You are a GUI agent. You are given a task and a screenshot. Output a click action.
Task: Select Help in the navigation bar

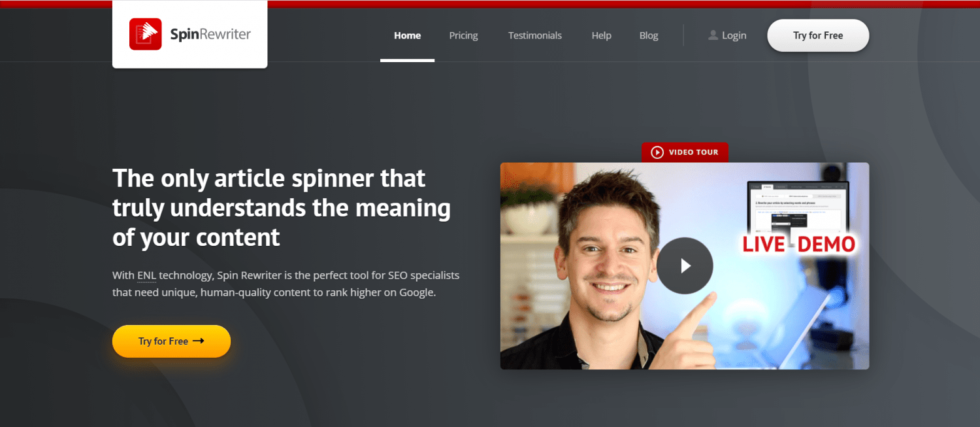[601, 35]
